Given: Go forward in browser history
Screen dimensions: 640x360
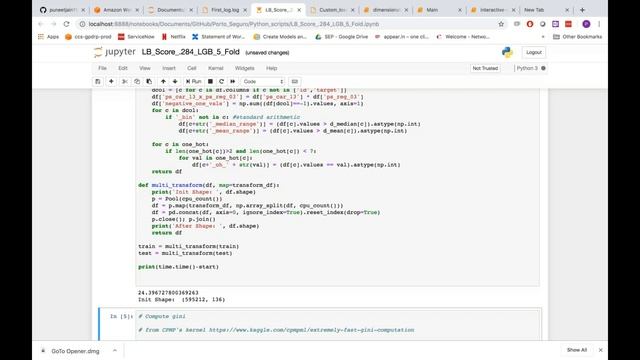Looking at the screenshot, I should point(53,24).
